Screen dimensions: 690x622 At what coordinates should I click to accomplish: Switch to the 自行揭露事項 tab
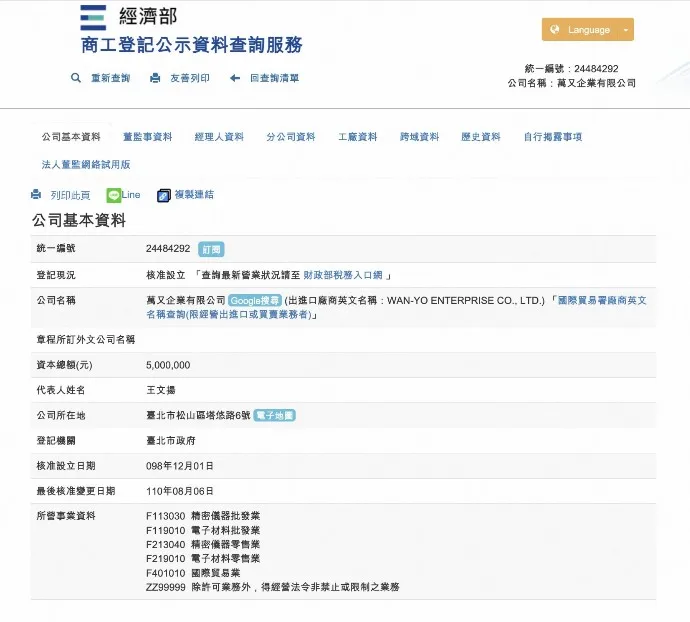pyautogui.click(x=553, y=137)
